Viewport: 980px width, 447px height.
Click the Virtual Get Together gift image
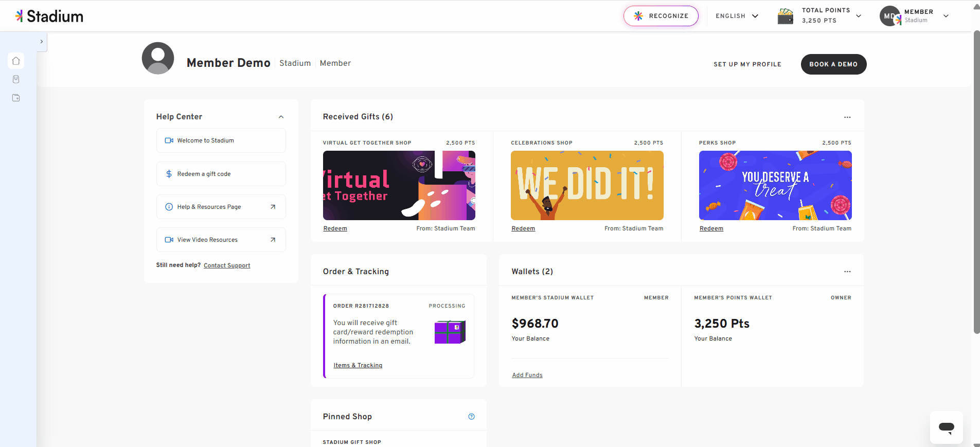399,185
